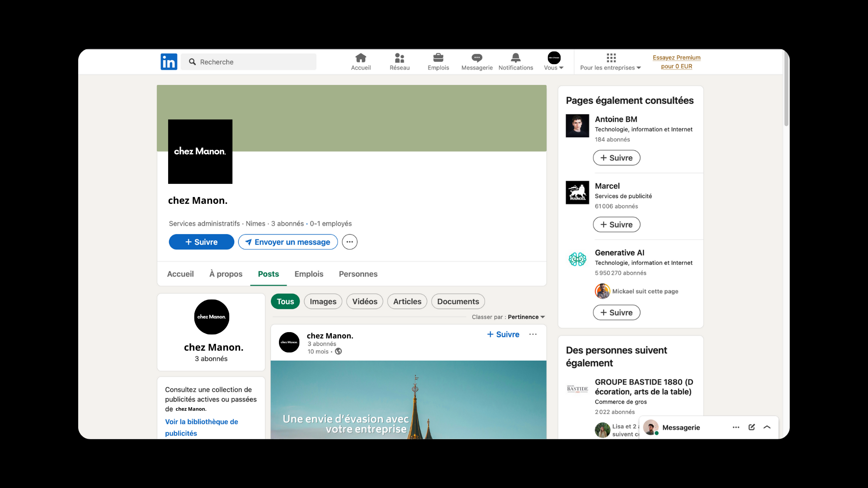Screen dimensions: 868x488
Task: Expand Pour les entreprises grid menu
Action: coord(611,62)
